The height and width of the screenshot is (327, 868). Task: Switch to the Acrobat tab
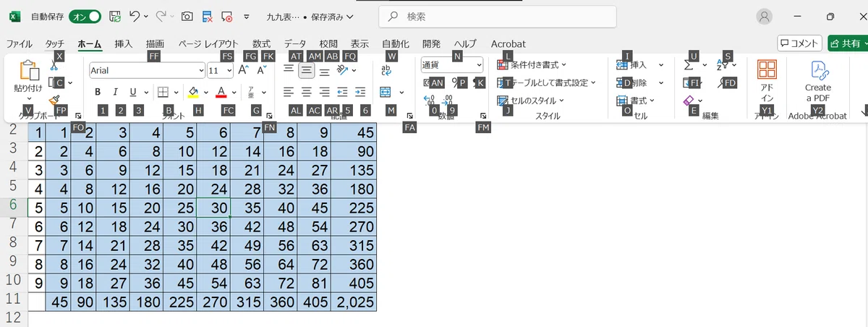tap(508, 44)
